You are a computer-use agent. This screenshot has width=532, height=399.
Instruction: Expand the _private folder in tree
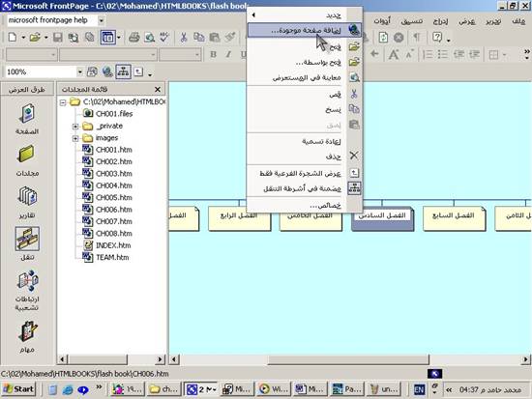(75, 127)
